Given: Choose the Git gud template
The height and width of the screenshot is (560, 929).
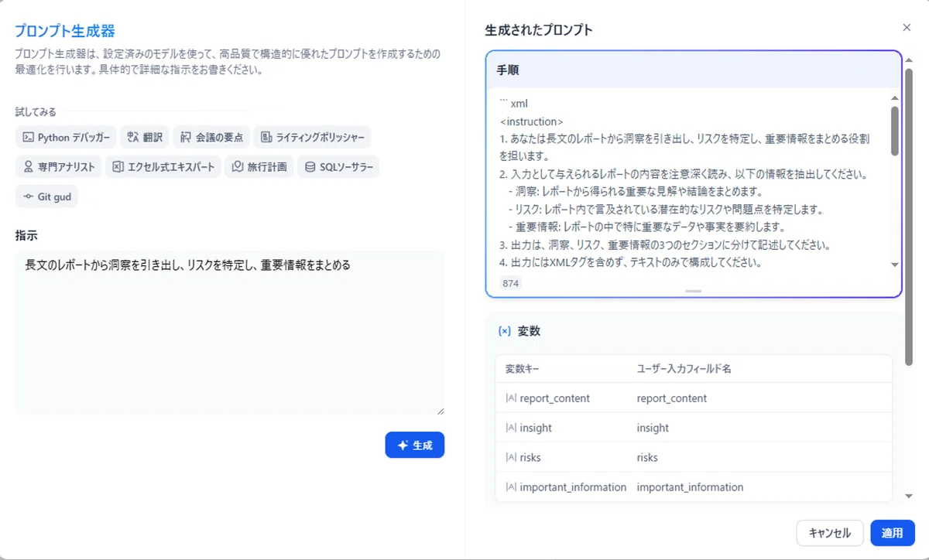Looking at the screenshot, I should click(46, 196).
